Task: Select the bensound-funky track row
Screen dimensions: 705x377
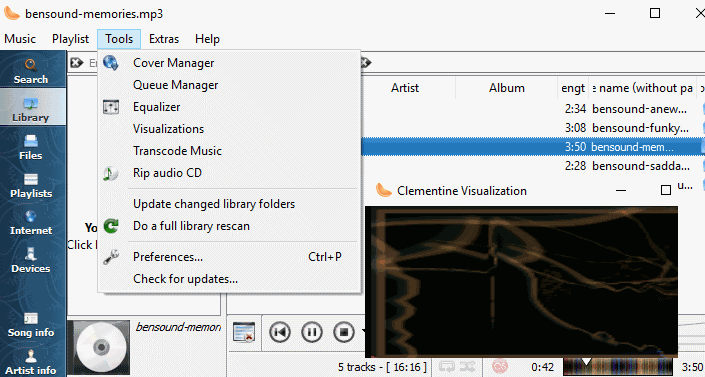Action: pyautogui.click(x=533, y=128)
